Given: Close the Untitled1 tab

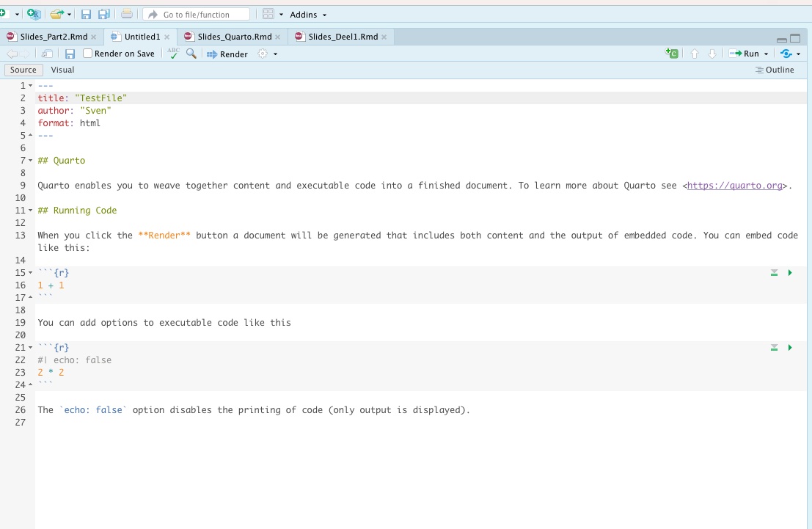Looking at the screenshot, I should 167,37.
